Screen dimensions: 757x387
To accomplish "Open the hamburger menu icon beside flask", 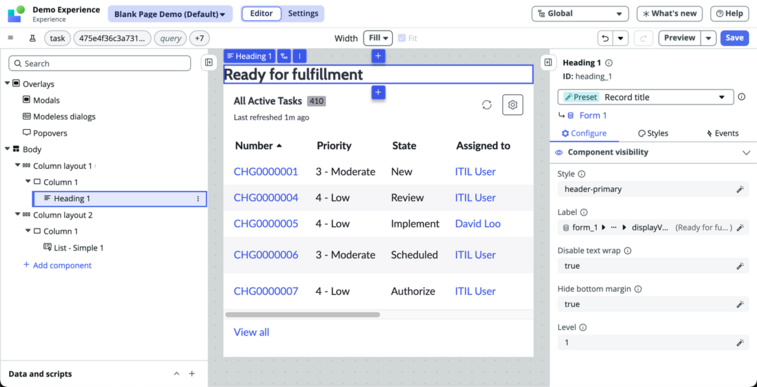I will 11,38.
